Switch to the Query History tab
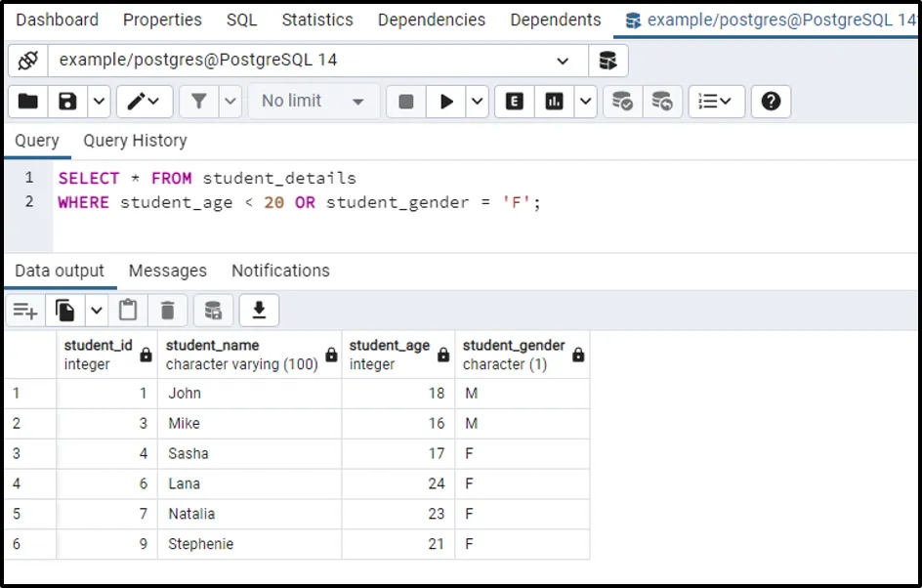 (x=135, y=141)
